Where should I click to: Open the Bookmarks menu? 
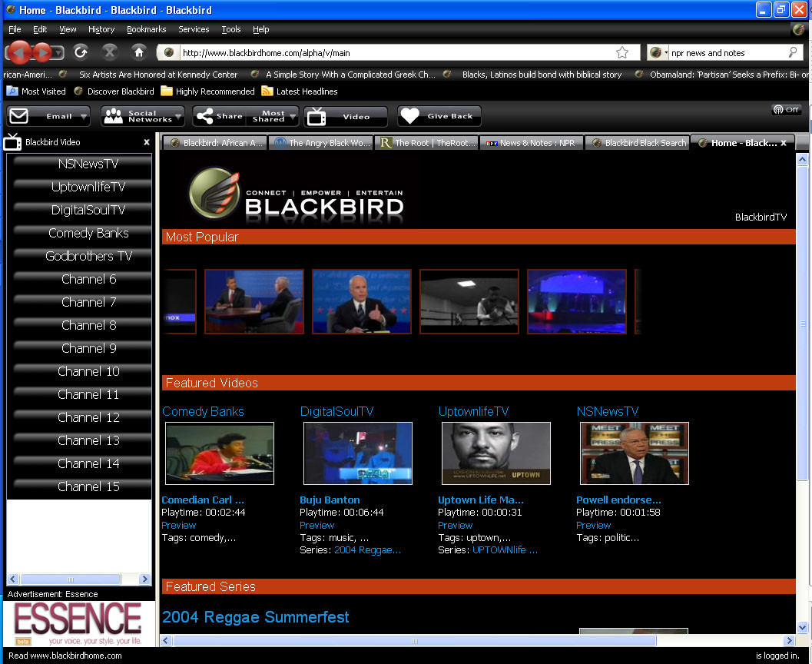pyautogui.click(x=147, y=29)
